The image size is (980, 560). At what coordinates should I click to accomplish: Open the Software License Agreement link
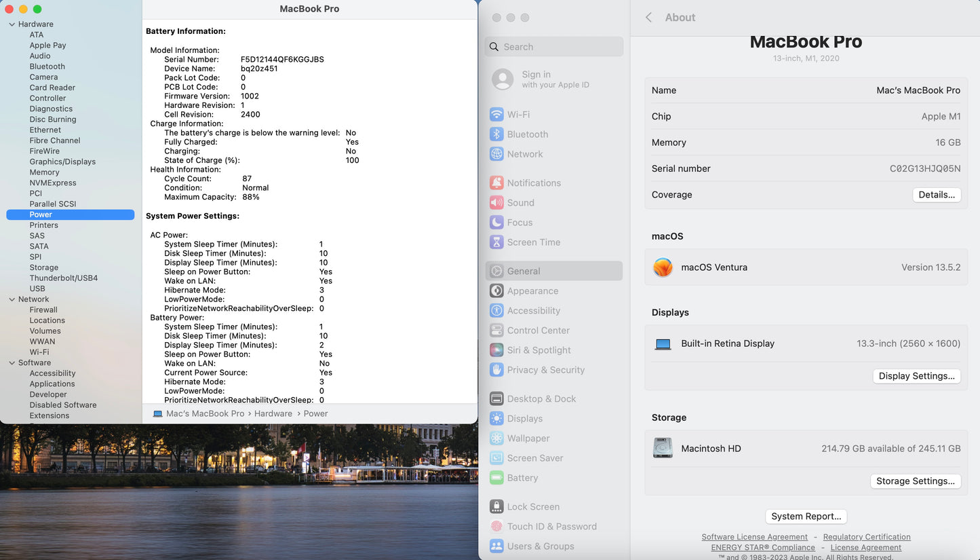[754, 537]
